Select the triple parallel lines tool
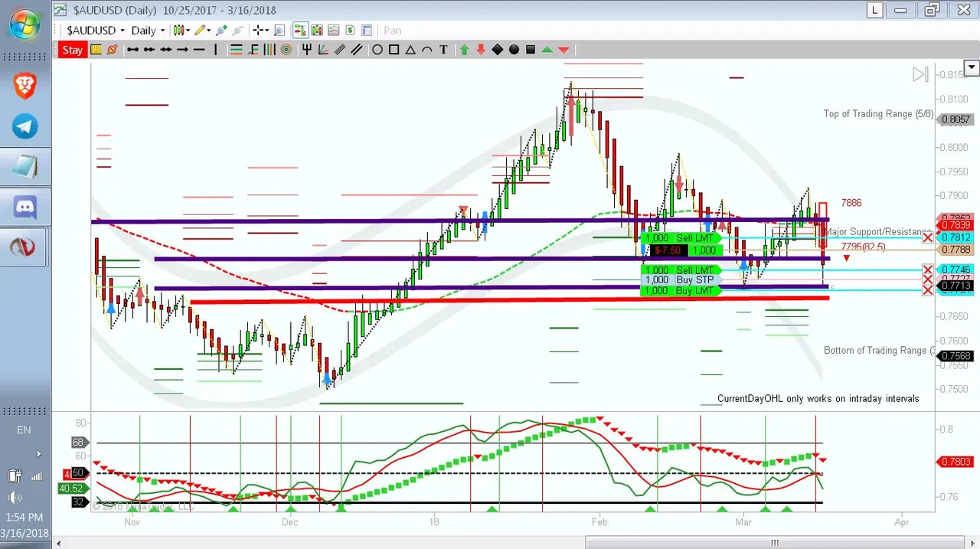 pyautogui.click(x=340, y=50)
